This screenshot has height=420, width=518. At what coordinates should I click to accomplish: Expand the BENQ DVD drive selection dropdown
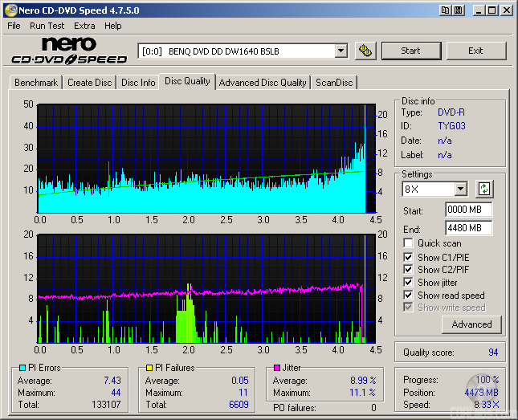point(341,51)
